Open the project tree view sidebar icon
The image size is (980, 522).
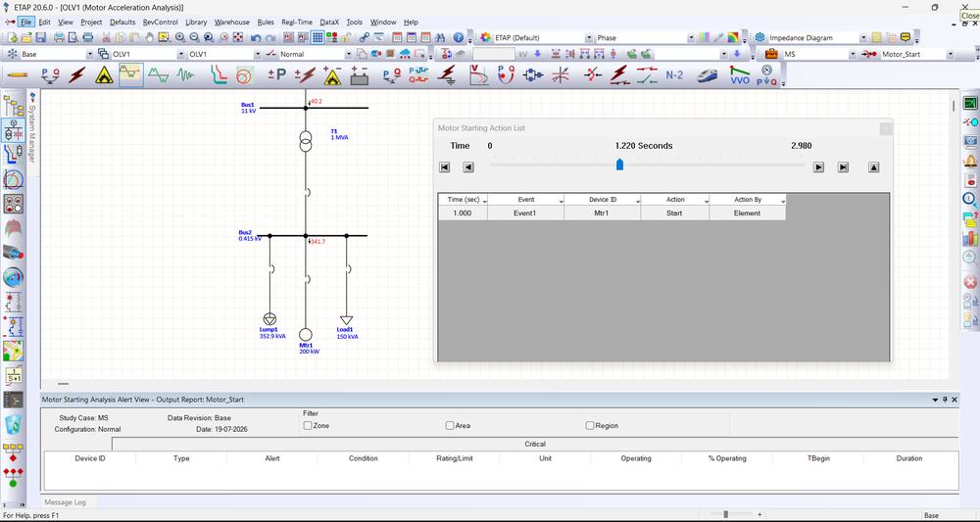point(13,105)
